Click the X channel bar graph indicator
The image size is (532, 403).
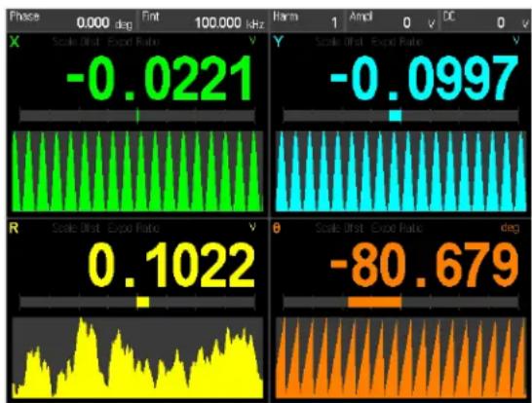[x=137, y=116]
